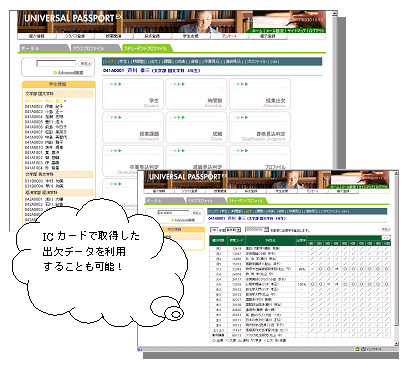Select student 041A0002 in the student list
The width and height of the screenshot is (409, 373).
[43, 107]
